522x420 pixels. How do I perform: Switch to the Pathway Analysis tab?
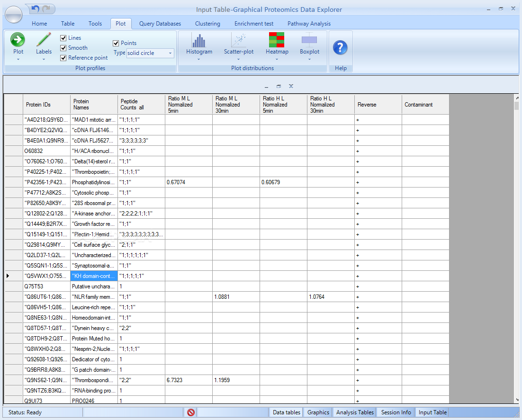coord(309,24)
